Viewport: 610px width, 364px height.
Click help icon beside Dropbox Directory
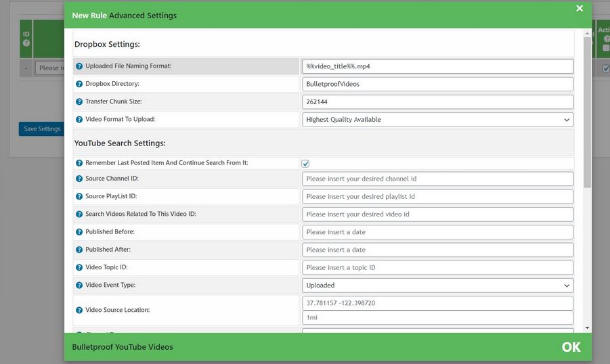point(79,84)
